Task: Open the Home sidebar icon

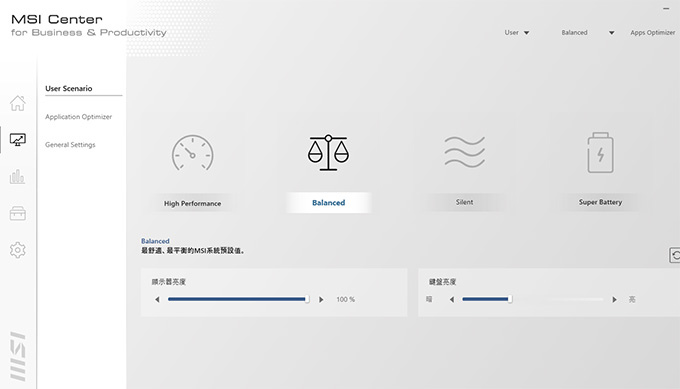Action: point(18,103)
